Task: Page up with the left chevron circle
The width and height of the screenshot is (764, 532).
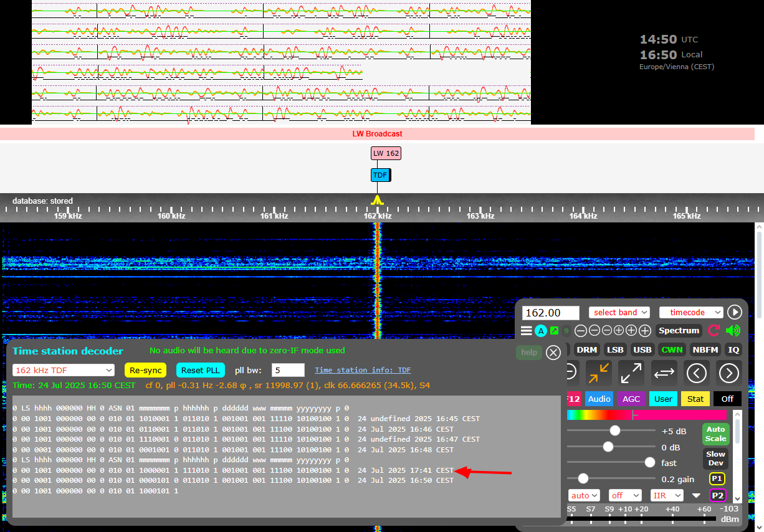Action: 696,373
